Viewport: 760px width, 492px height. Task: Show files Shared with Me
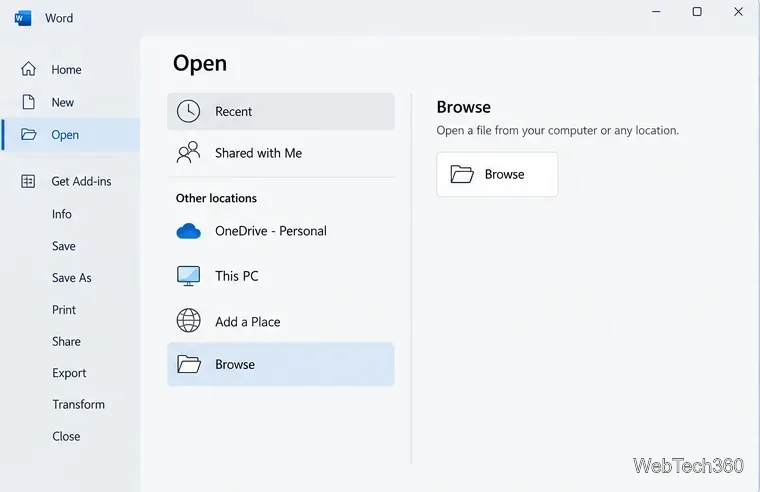tap(281, 153)
